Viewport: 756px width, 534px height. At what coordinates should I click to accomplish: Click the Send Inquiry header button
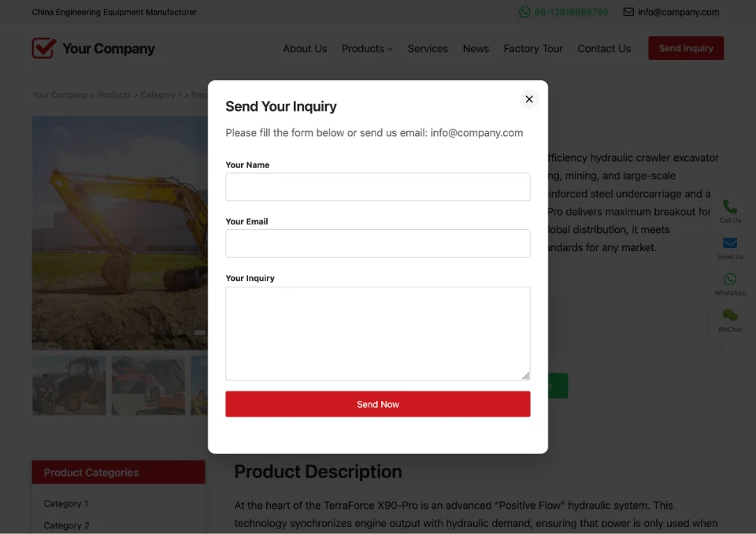pos(685,48)
